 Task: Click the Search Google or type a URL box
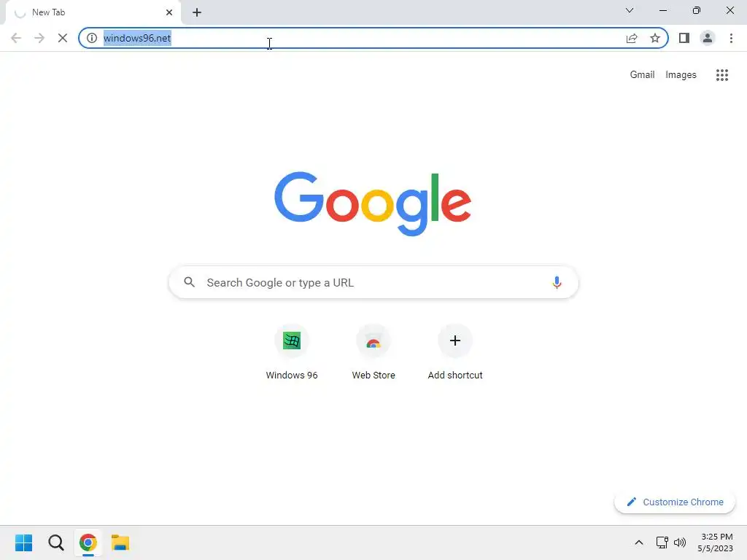point(373,282)
